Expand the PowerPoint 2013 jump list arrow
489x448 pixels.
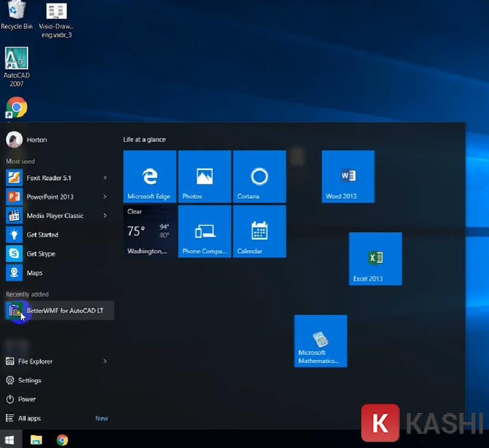tap(105, 197)
